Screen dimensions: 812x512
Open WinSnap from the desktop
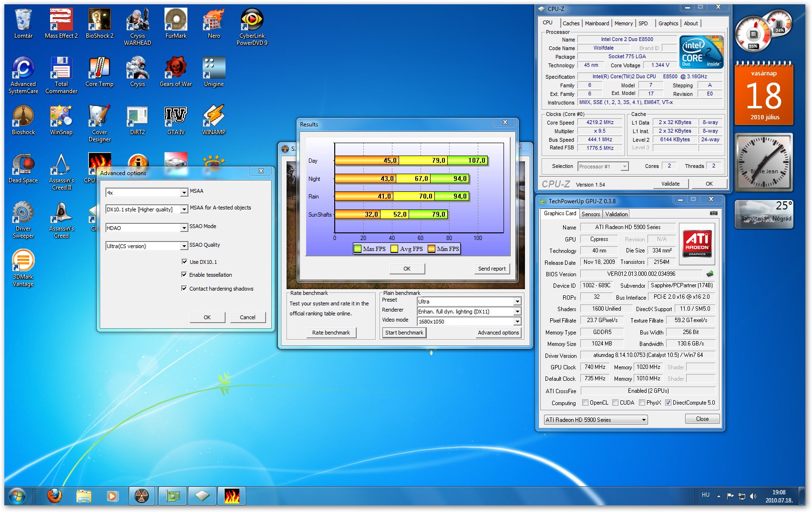(61, 120)
